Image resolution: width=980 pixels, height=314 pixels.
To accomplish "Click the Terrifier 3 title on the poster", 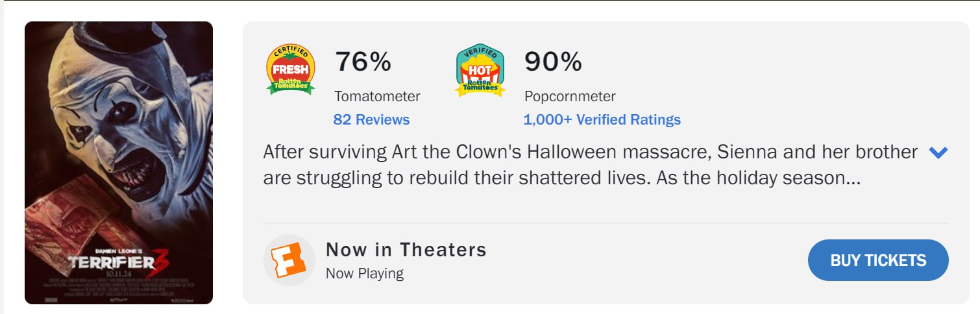I will (117, 261).
